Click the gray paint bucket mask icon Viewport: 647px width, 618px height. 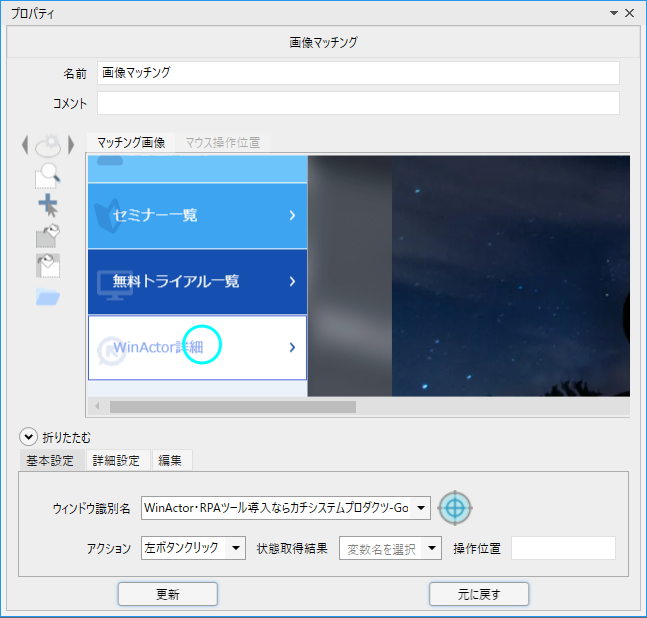(48, 236)
